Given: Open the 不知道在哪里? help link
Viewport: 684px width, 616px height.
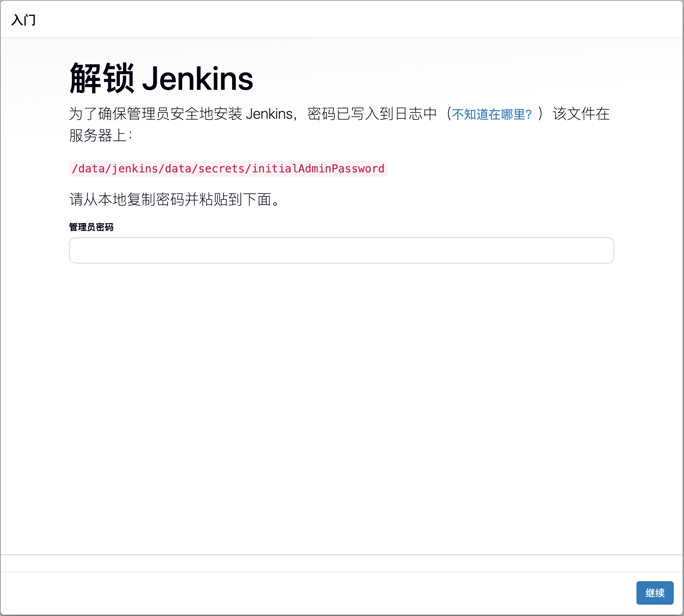Looking at the screenshot, I should pyautogui.click(x=491, y=114).
